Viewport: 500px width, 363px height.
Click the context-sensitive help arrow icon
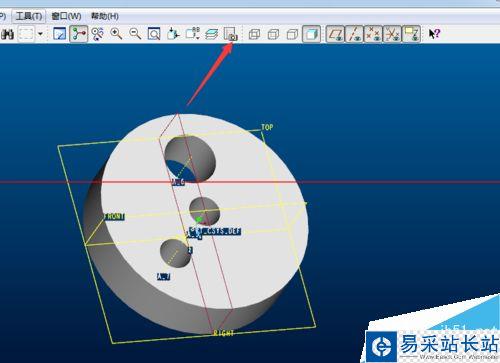434,34
